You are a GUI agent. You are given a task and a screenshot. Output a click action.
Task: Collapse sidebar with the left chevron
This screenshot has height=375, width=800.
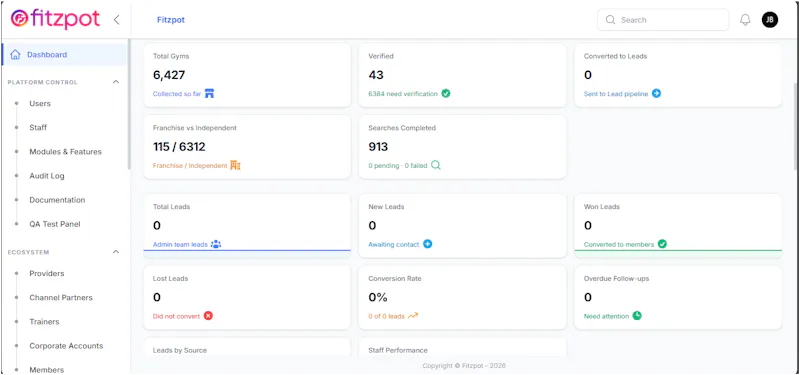[x=116, y=20]
